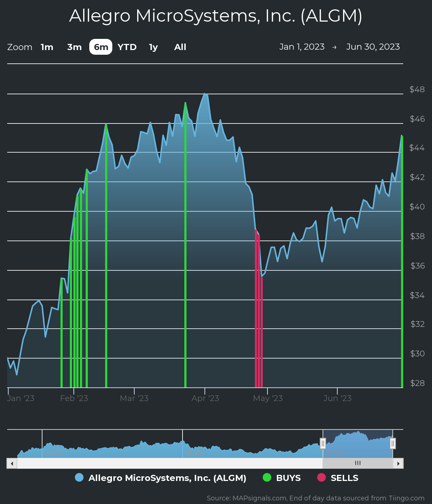The width and height of the screenshot is (432, 504).
Task: Click the Feb '23 x-axis label
Action: (74, 398)
